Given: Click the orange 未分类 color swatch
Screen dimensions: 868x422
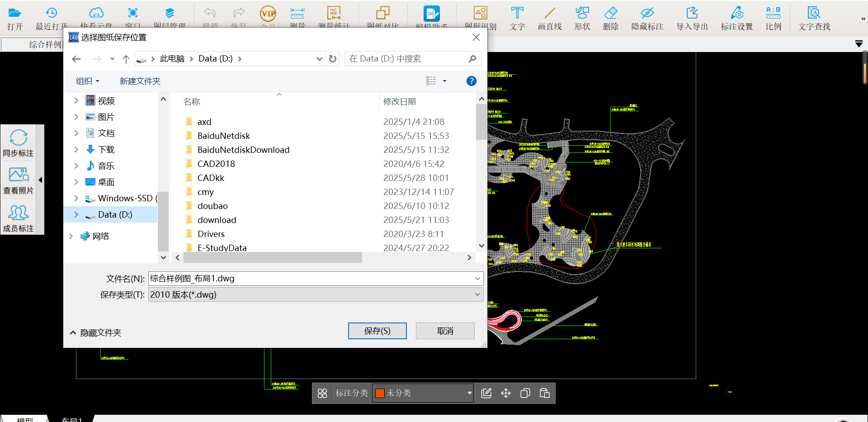Looking at the screenshot, I should (380, 393).
